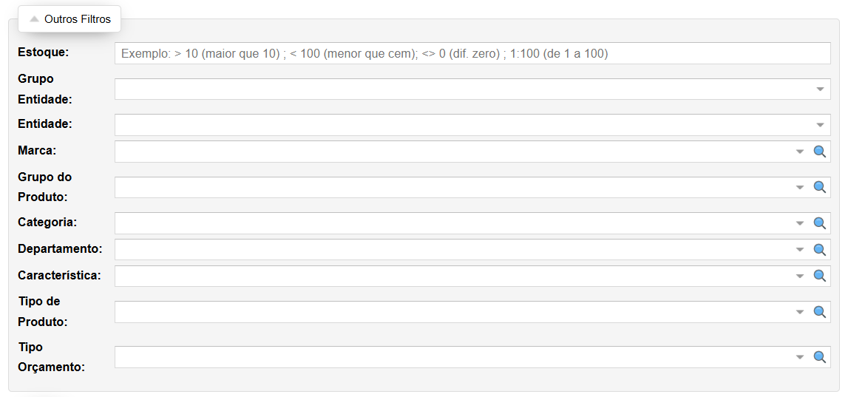Click the Marca search magnifier icon
The image size is (868, 397).
click(819, 152)
